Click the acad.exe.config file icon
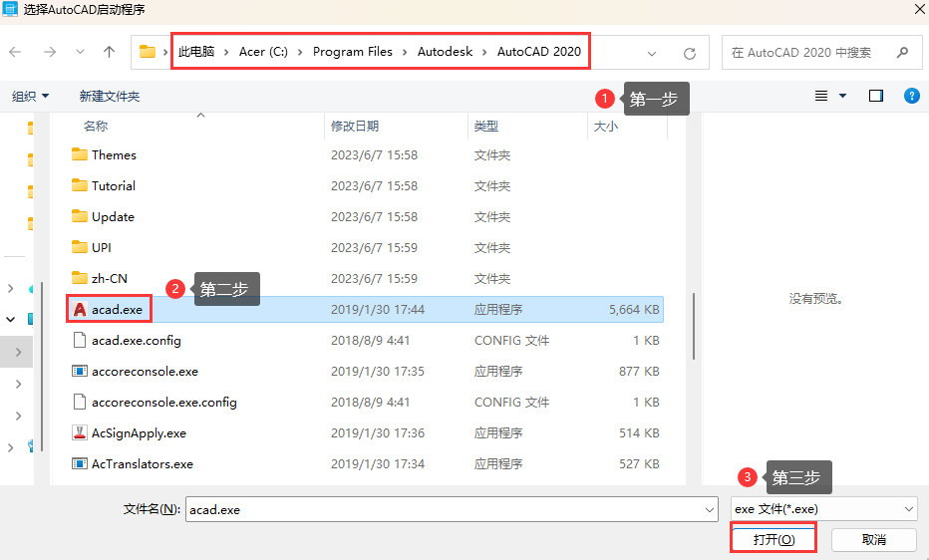The width and height of the screenshot is (929, 560). (80, 340)
